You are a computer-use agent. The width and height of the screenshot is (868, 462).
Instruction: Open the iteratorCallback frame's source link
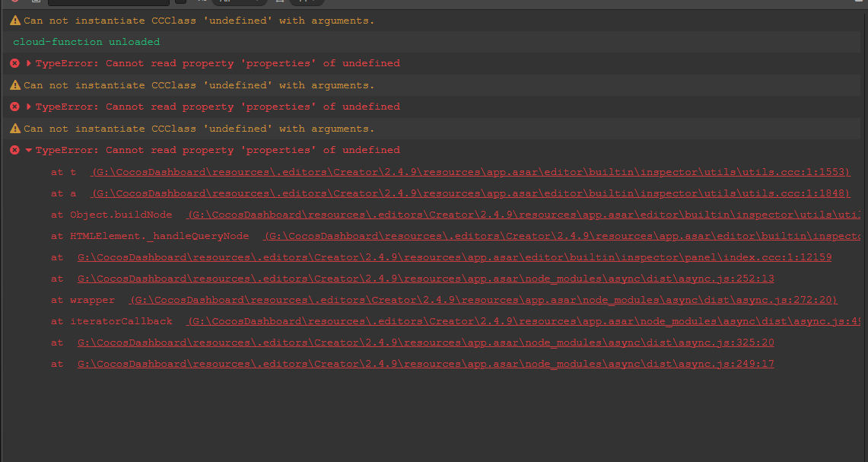tap(523, 321)
